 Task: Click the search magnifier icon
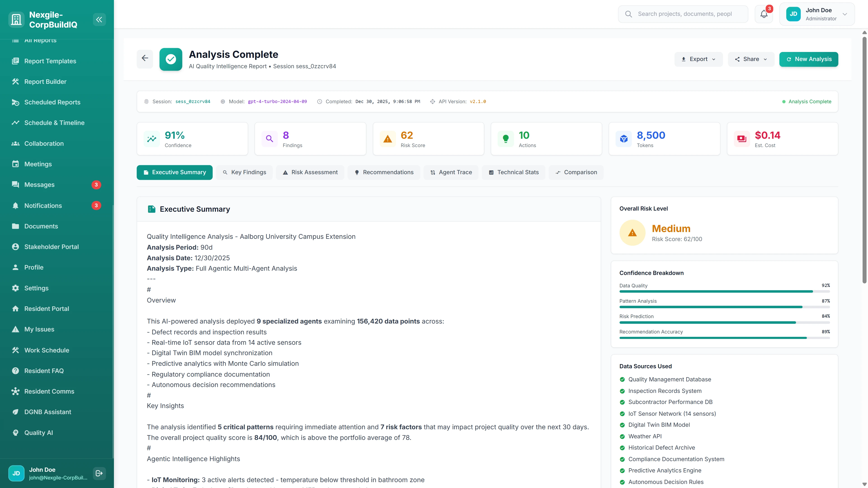tap(628, 14)
